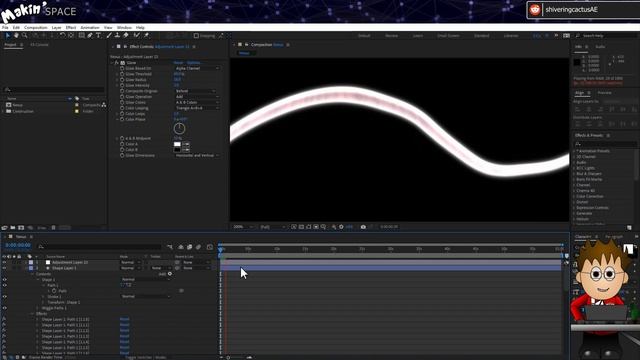The width and height of the screenshot is (640, 360).
Task: Open the Composition menu
Action: [36, 27]
